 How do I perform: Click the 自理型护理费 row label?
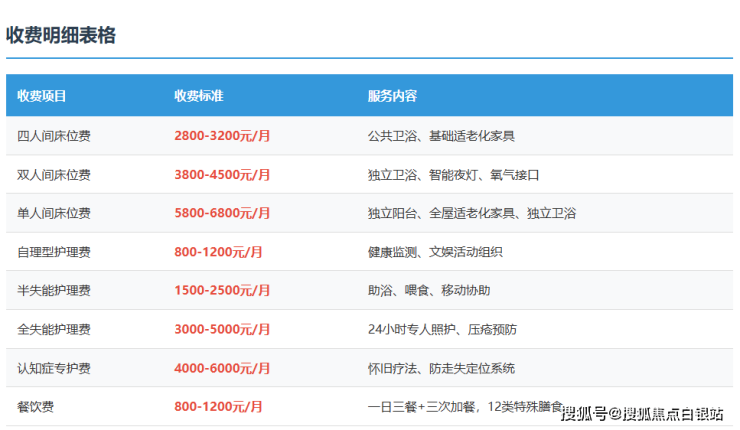[x=54, y=252]
